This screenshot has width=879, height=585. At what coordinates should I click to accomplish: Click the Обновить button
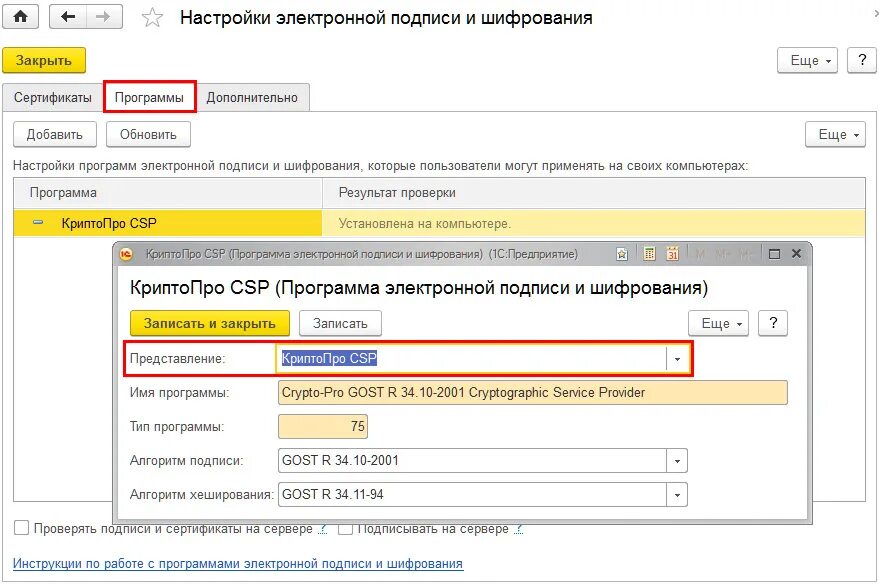[148, 134]
